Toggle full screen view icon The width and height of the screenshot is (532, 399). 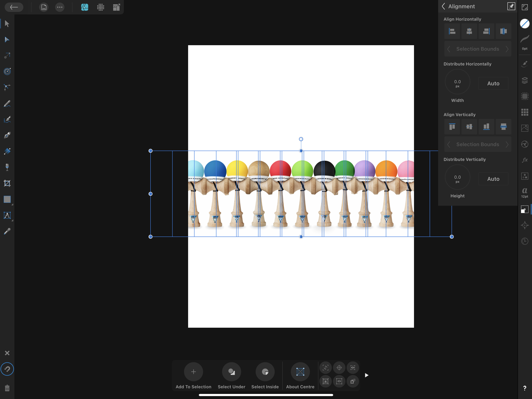(525, 7)
